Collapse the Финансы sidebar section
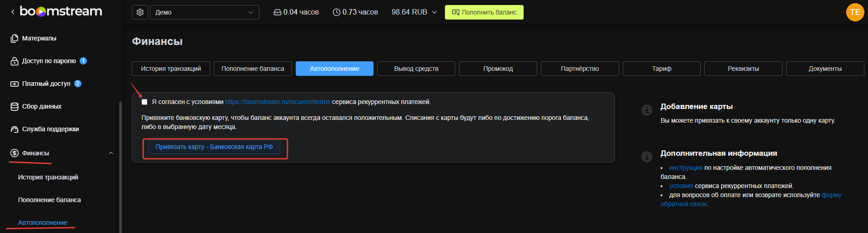 pyautogui.click(x=111, y=153)
